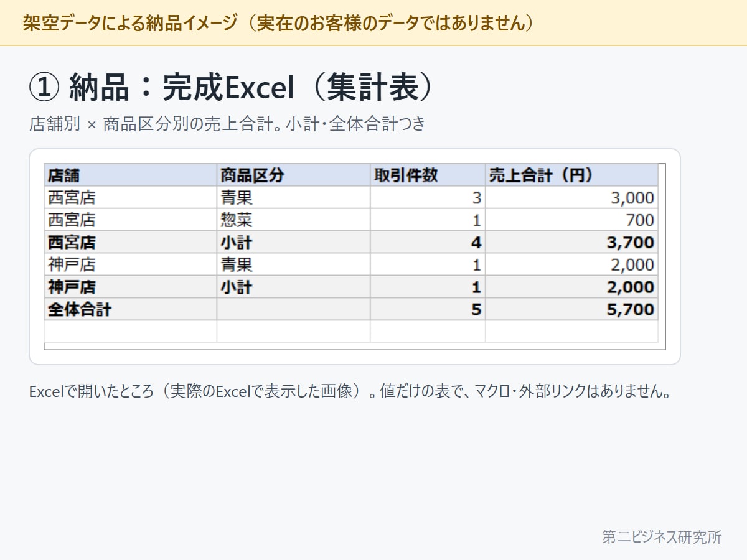Viewport: 747px width, 560px height.
Task: Select the transaction count '3' cell
Action: pyautogui.click(x=428, y=198)
